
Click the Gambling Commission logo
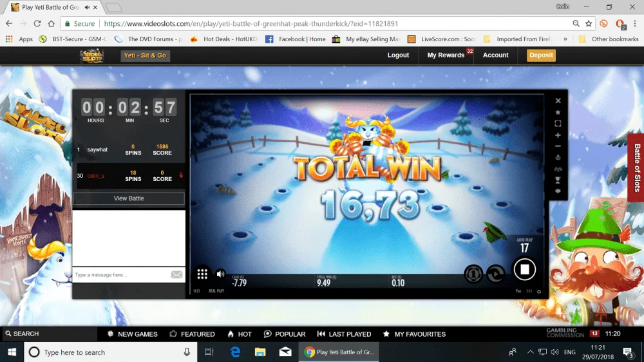click(565, 333)
